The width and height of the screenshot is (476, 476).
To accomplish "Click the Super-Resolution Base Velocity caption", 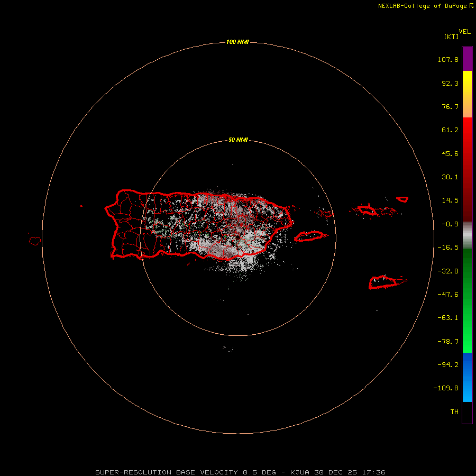I will pyautogui.click(x=240, y=472).
